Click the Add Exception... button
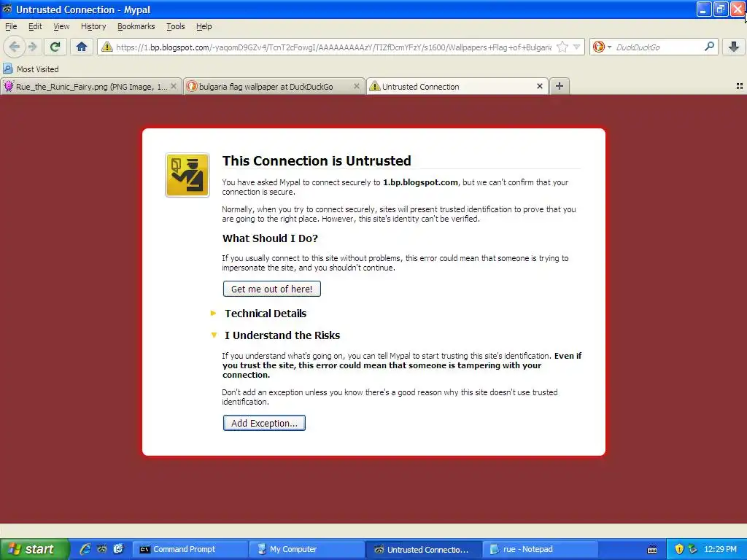Image resolution: width=747 pixels, height=560 pixels. 264,423
